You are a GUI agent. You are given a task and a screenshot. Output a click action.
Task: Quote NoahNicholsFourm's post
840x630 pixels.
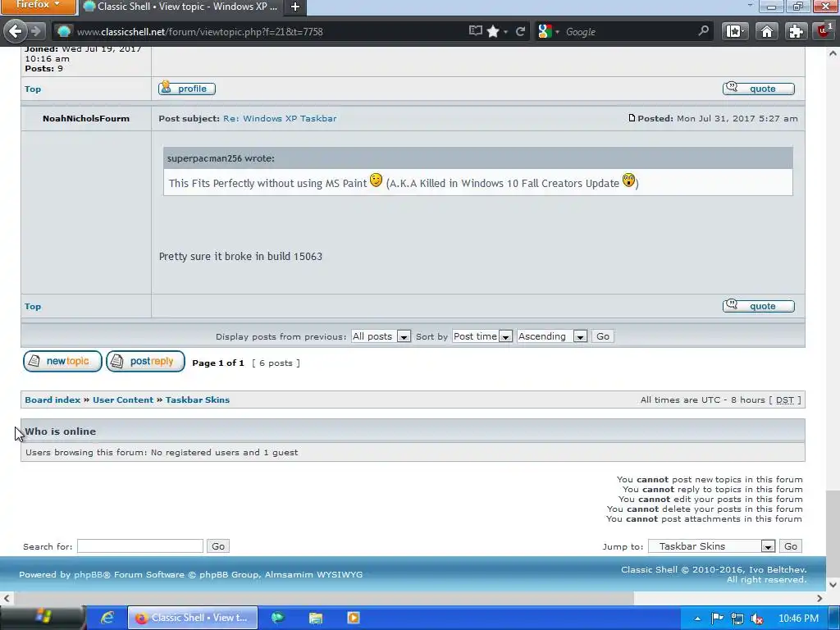tap(759, 306)
